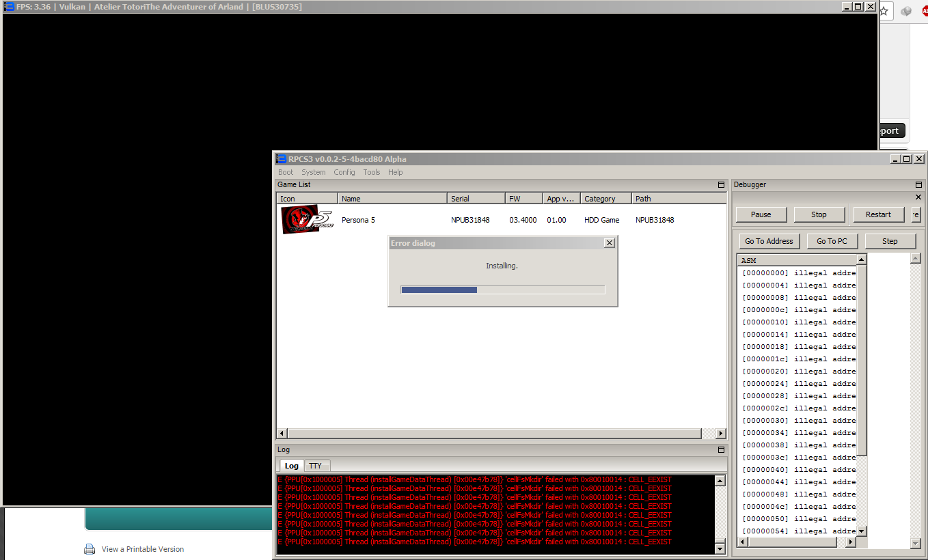The image size is (928, 560).
Task: Float the Debugger panel using its dock icon
Action: coord(918,184)
